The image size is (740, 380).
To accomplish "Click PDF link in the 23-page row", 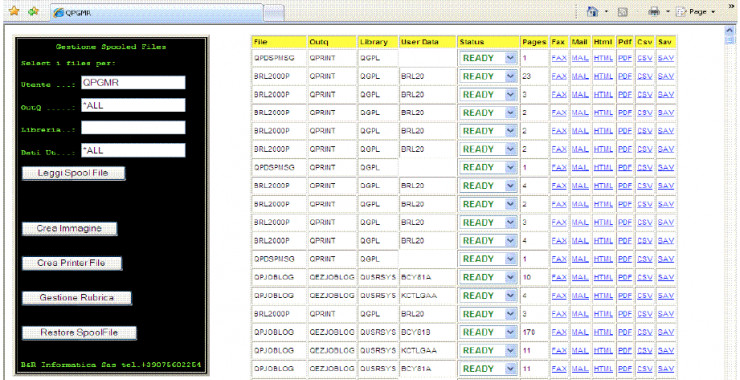I will pos(625,76).
